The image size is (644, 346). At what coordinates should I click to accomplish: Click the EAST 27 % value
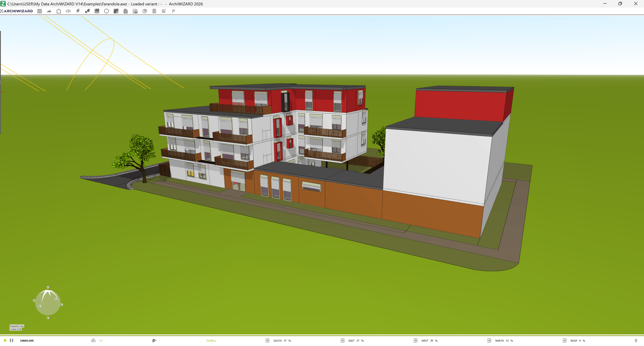[x=356, y=341]
